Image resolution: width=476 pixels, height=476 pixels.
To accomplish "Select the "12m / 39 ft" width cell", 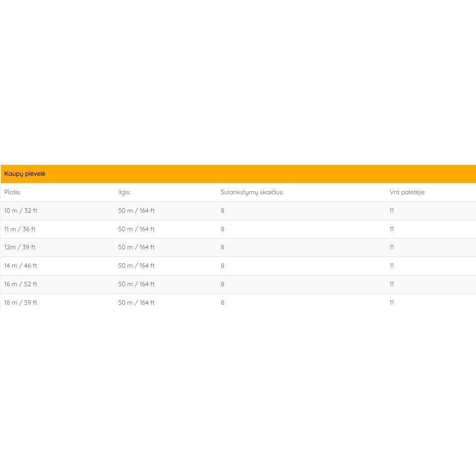I will [x=20, y=247].
